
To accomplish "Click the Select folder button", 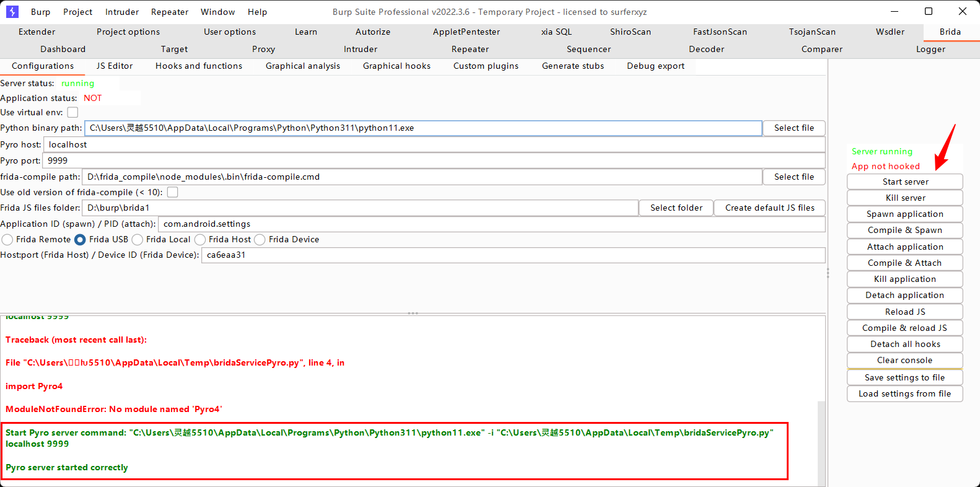I will (676, 208).
